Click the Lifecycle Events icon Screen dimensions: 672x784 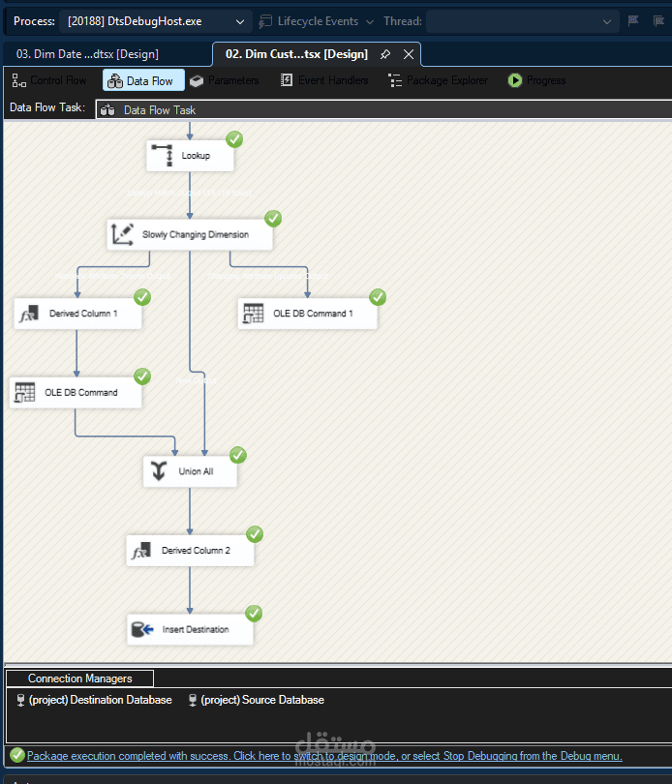(265, 21)
